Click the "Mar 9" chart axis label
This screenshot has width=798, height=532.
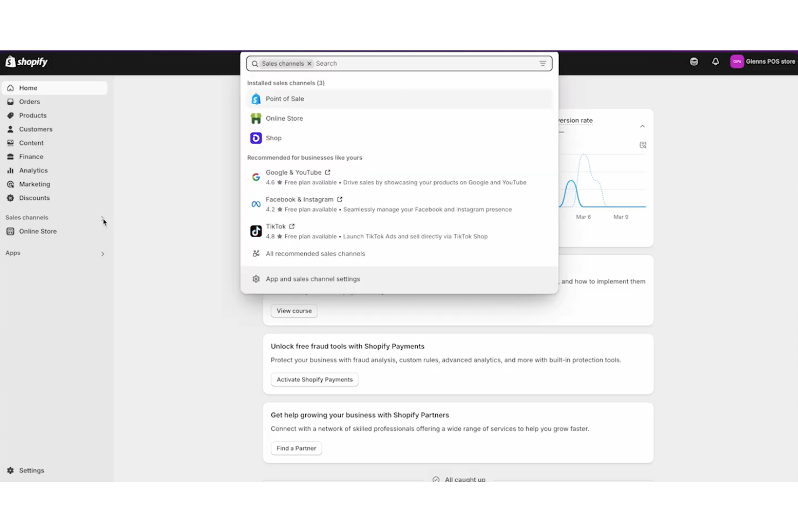point(621,217)
